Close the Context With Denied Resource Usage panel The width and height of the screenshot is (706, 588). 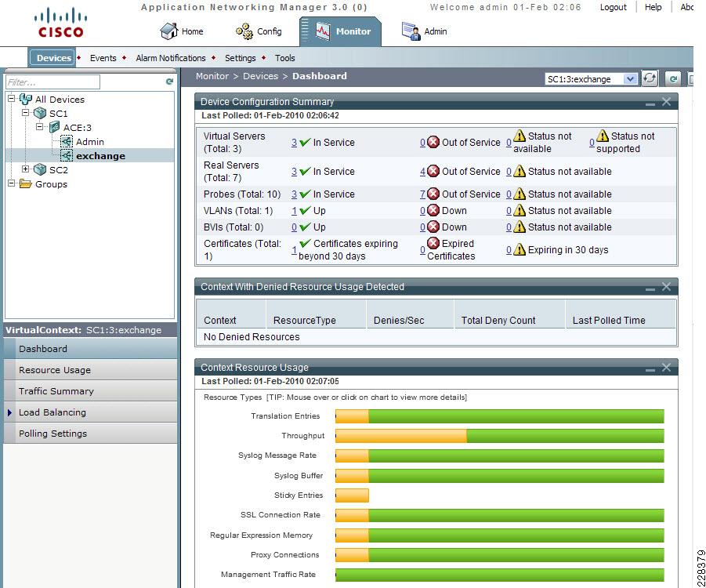[x=666, y=287]
